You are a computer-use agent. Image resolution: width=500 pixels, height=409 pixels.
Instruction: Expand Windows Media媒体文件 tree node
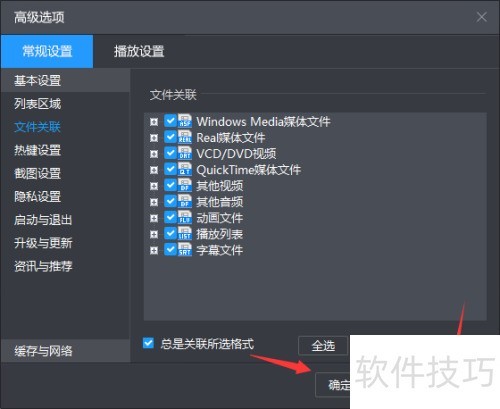click(x=154, y=122)
